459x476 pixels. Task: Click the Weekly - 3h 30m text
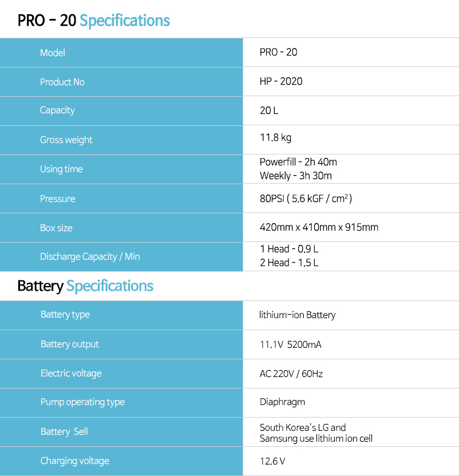coord(295,176)
